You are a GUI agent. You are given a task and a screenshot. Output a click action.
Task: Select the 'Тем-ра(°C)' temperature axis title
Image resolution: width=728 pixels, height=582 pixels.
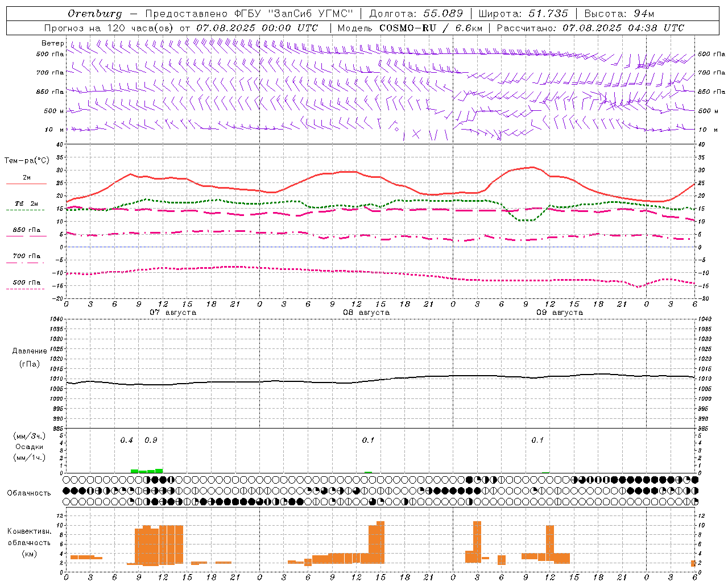click(27, 161)
